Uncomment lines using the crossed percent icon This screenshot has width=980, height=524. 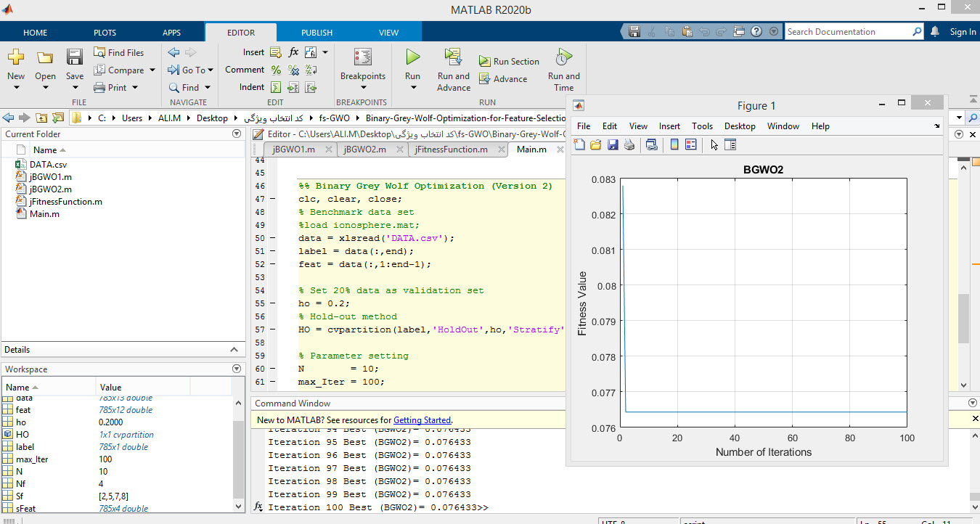pos(293,70)
